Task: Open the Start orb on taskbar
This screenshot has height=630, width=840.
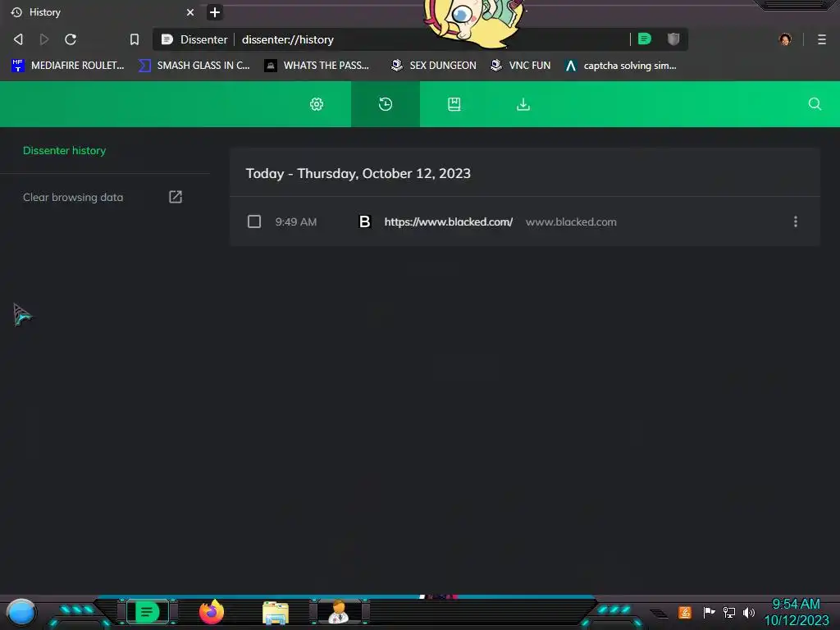Action: [x=21, y=612]
